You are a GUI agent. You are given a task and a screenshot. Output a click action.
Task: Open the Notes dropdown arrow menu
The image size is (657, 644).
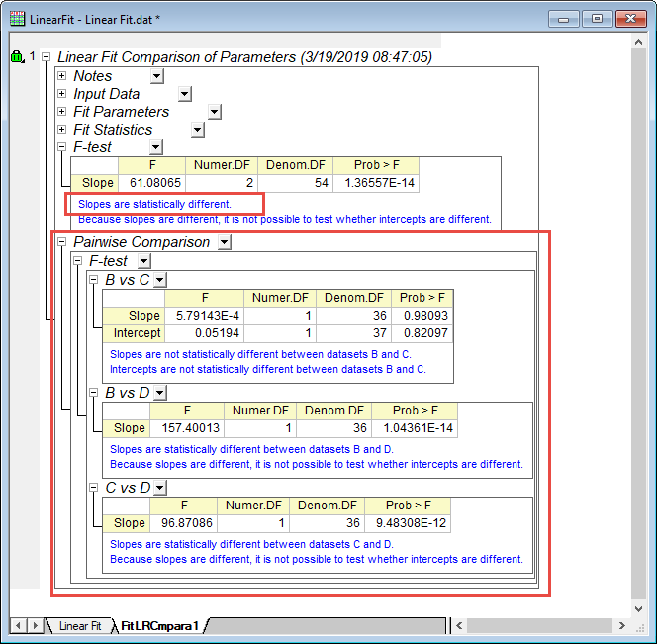pos(156,76)
